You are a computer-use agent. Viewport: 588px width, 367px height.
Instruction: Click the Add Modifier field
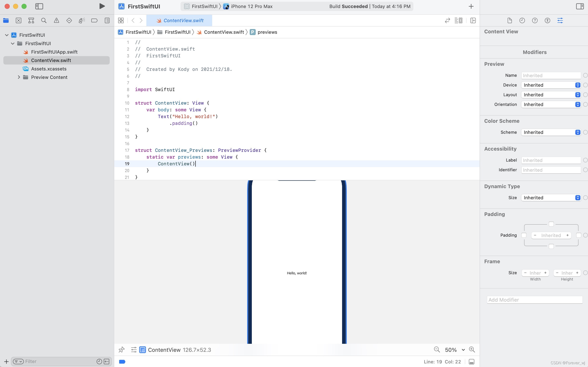(535, 300)
